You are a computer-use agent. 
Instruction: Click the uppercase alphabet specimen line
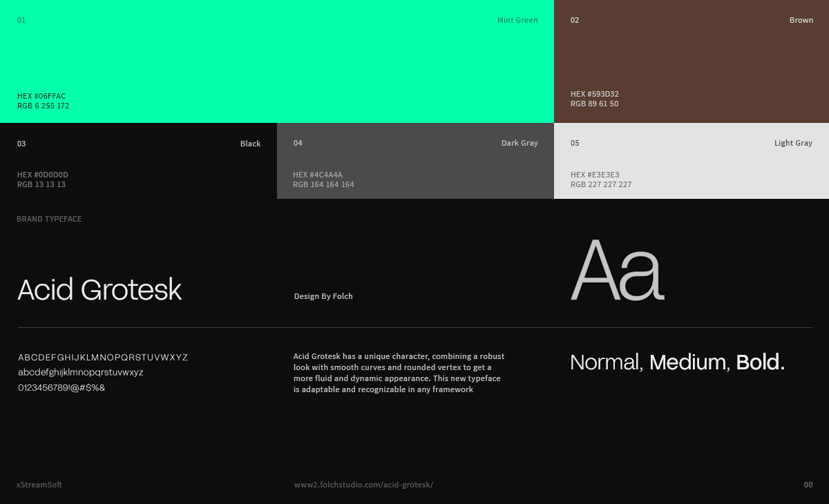[x=103, y=357]
